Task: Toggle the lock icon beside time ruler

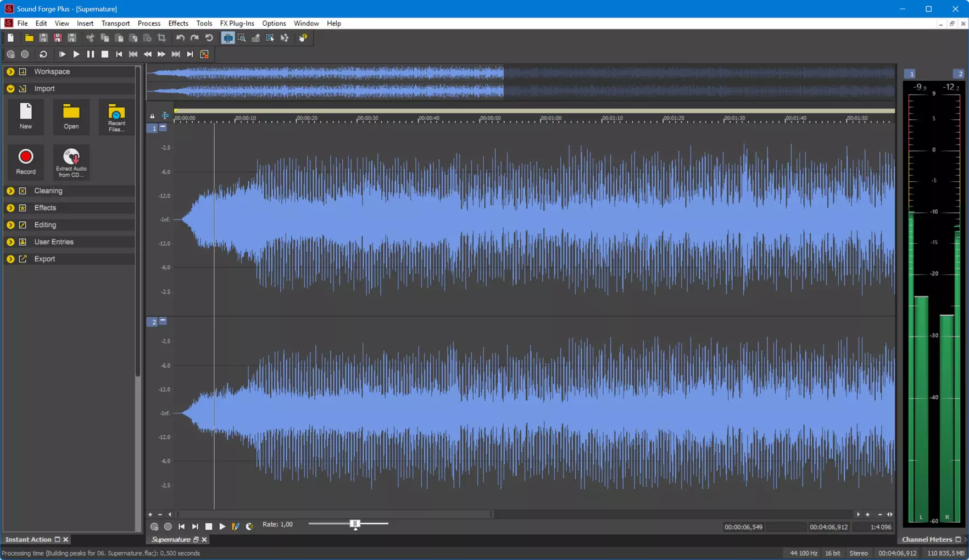Action: (152, 116)
